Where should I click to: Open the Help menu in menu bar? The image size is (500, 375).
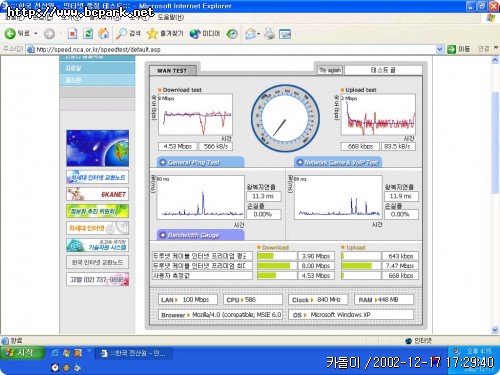[170, 17]
